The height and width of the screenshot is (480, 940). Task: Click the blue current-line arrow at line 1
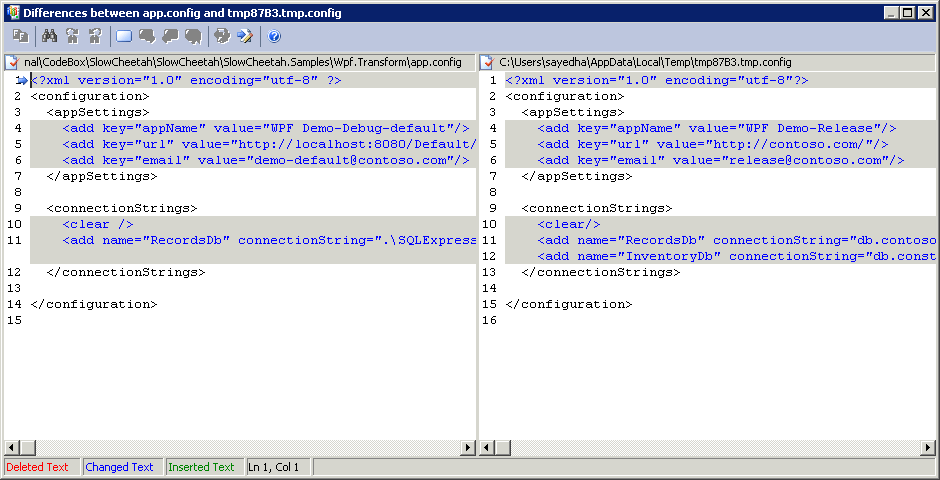tap(23, 80)
